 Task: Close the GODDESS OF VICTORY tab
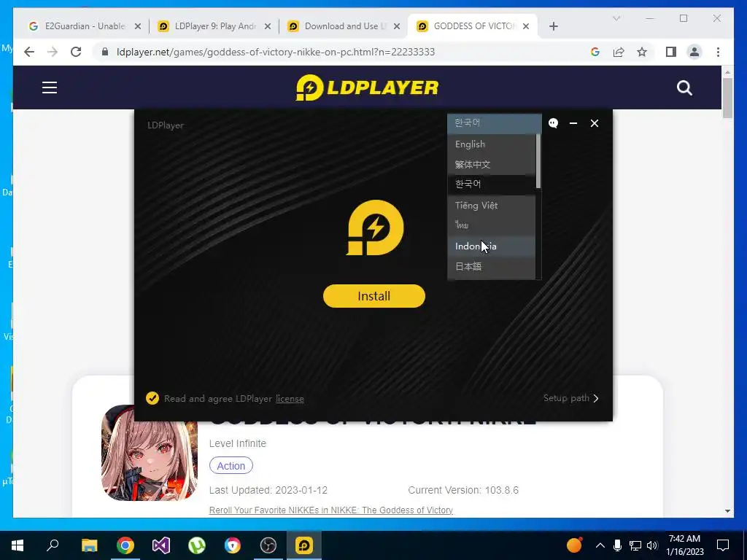tap(526, 26)
